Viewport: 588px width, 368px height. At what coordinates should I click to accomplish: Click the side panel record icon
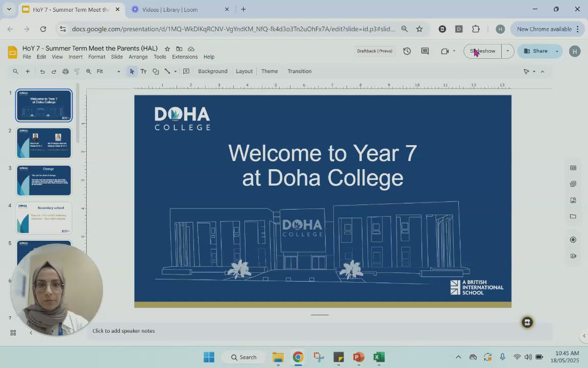click(x=573, y=240)
